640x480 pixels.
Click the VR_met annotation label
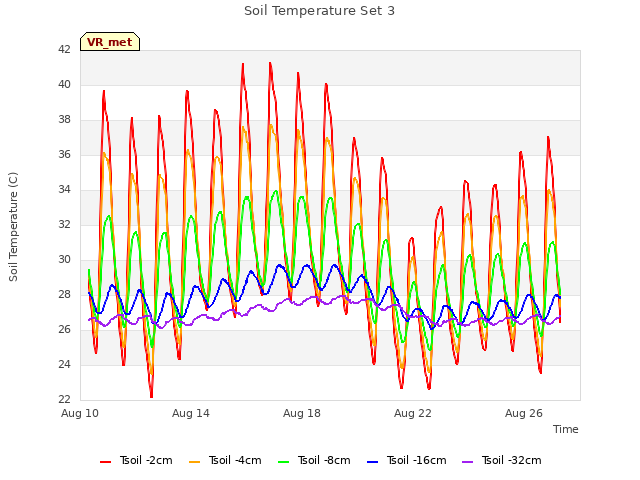pos(110,42)
